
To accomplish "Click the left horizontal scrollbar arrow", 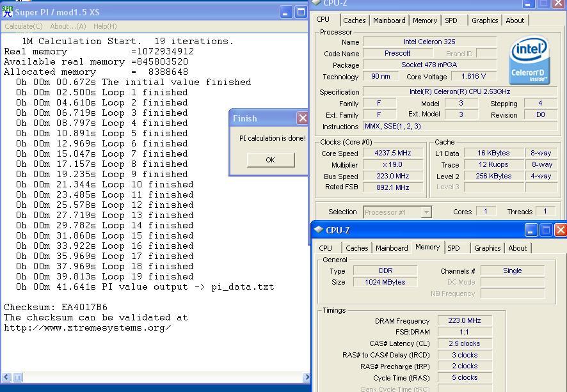I will pos(6,377).
